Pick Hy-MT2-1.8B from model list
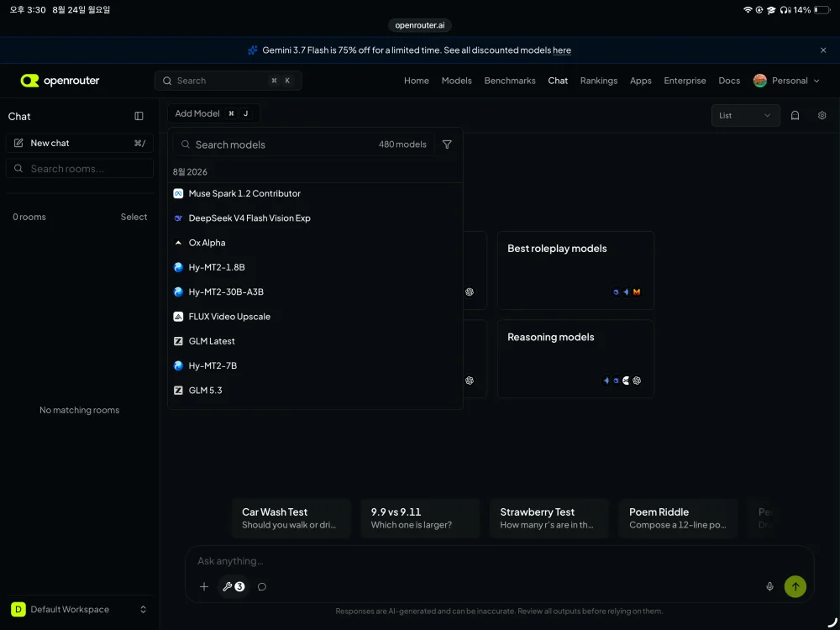840x630 pixels. (315, 267)
